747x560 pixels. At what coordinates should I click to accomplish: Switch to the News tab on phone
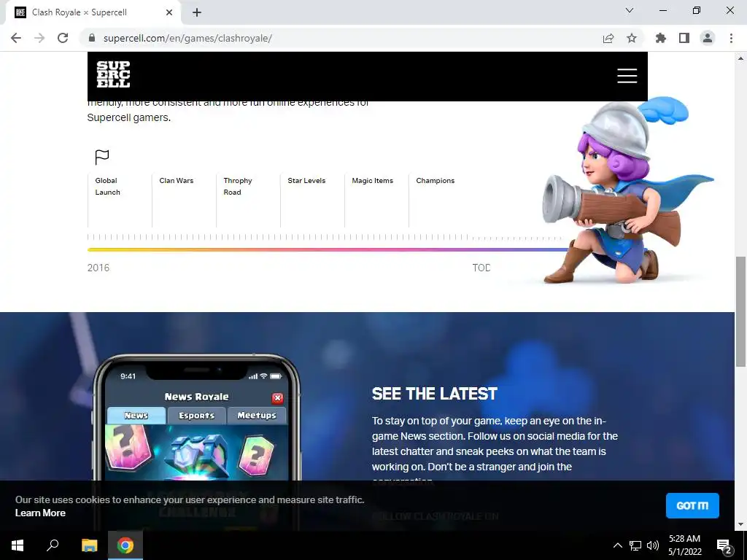[136, 415]
